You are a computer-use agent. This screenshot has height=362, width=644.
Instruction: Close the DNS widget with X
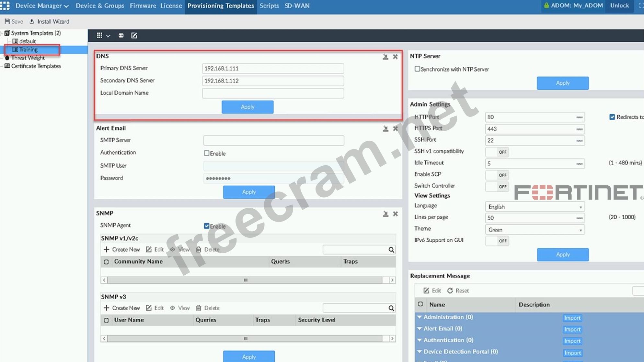tap(395, 57)
